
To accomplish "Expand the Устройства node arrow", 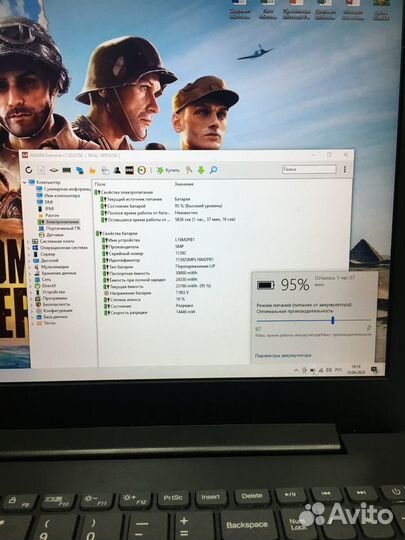I will (x=31, y=292).
